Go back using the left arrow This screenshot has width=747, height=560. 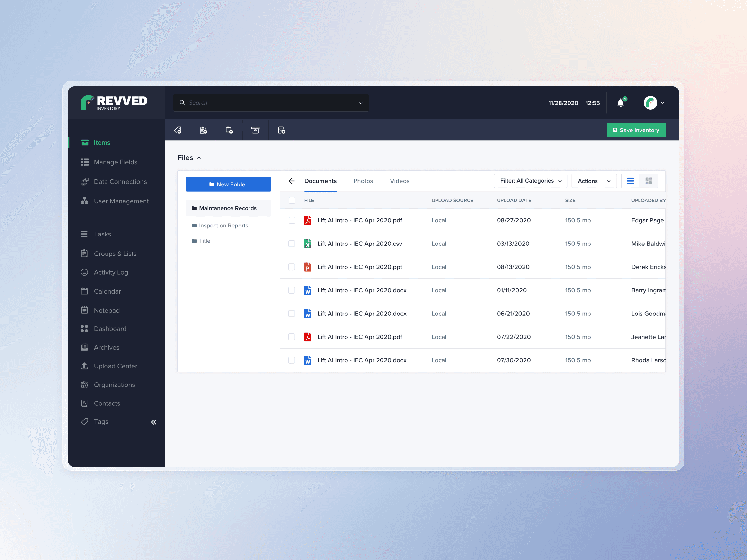tap(292, 181)
